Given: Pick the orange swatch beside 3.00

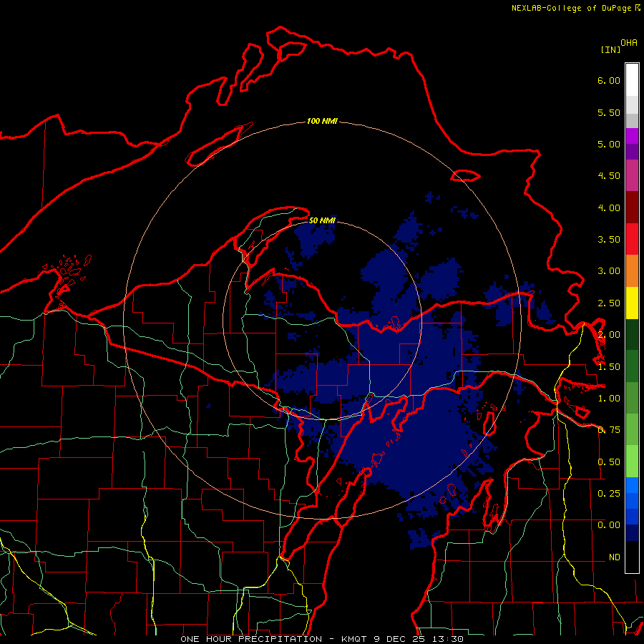Looking at the screenshot, I should point(632,271).
